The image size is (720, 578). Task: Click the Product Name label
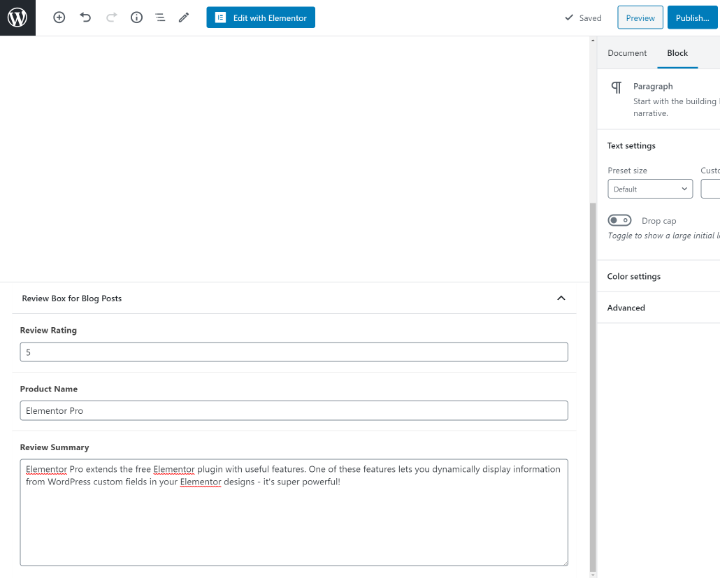click(49, 389)
